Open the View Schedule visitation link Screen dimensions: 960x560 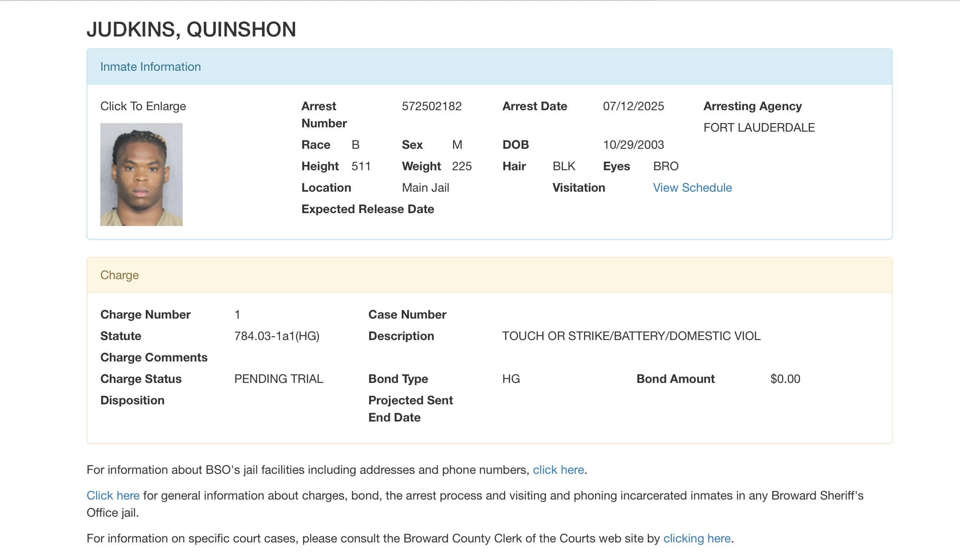(x=692, y=188)
